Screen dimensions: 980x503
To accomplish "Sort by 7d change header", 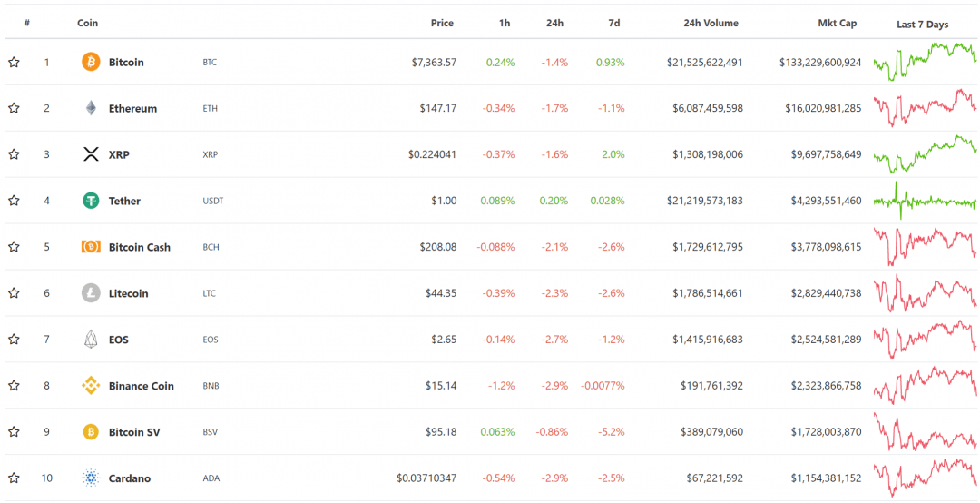I will coord(614,23).
